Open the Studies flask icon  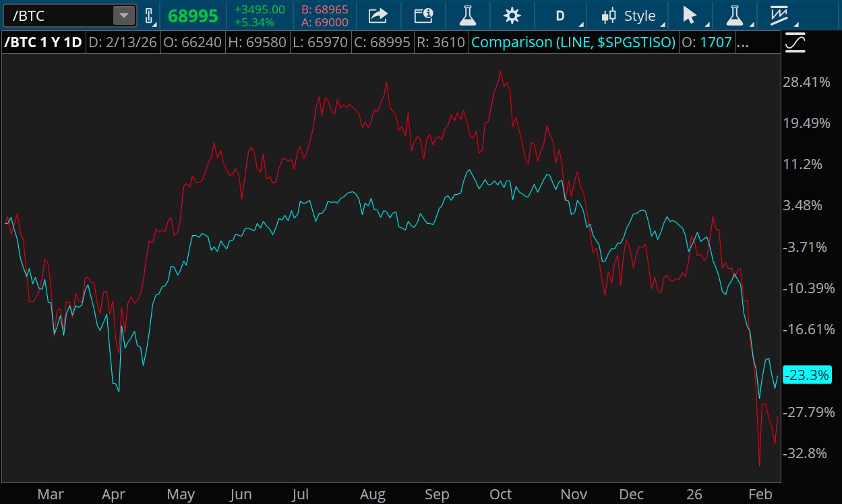(467, 15)
